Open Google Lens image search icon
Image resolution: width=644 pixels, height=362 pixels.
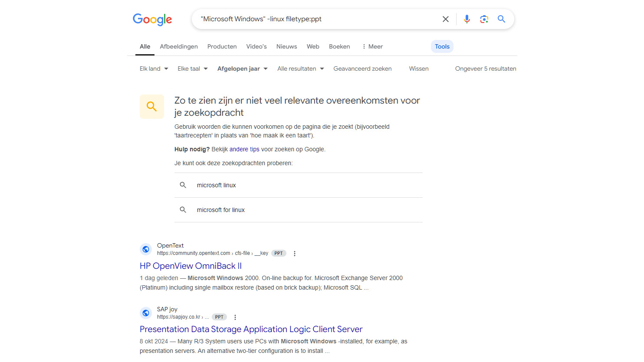(484, 19)
